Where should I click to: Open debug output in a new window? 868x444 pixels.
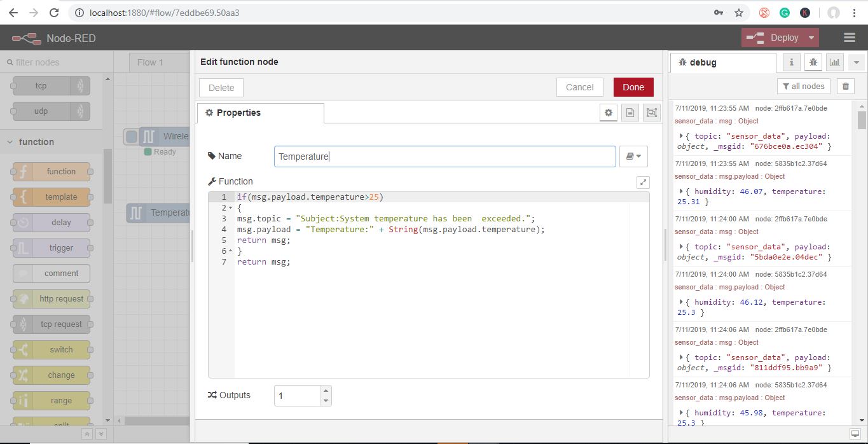(855, 433)
